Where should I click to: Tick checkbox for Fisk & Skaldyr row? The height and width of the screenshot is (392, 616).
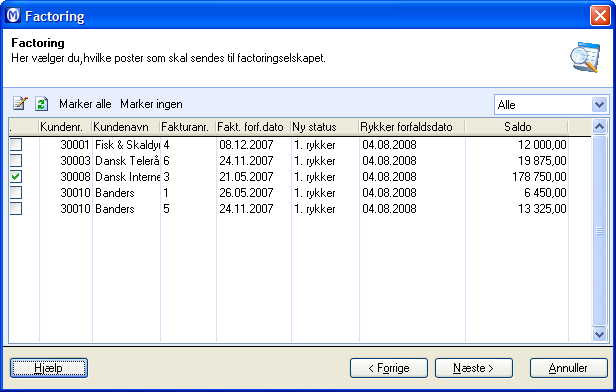[16, 145]
